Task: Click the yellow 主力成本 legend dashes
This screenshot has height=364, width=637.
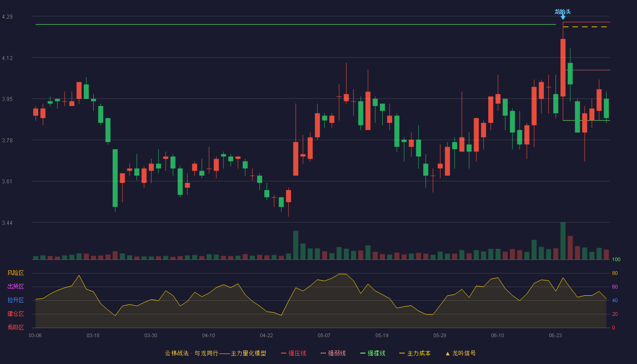Action: click(402, 354)
